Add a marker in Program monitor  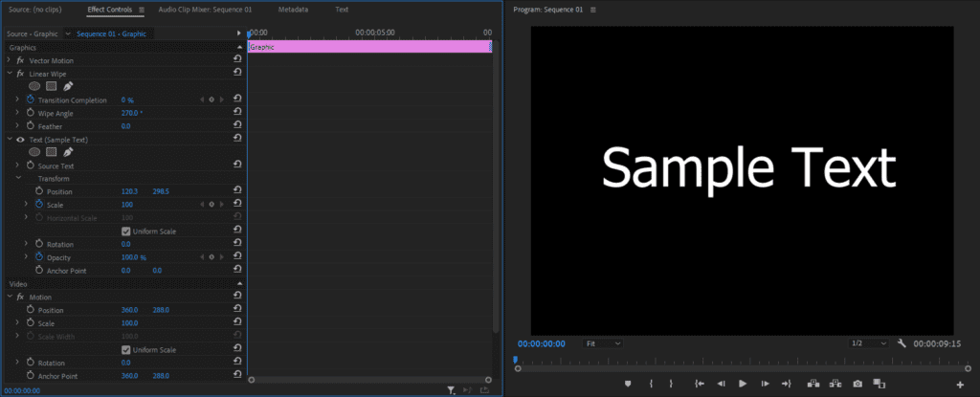[x=628, y=384]
